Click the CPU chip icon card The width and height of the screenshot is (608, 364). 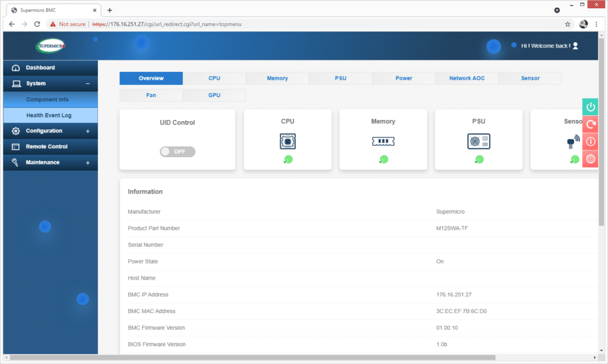click(288, 141)
